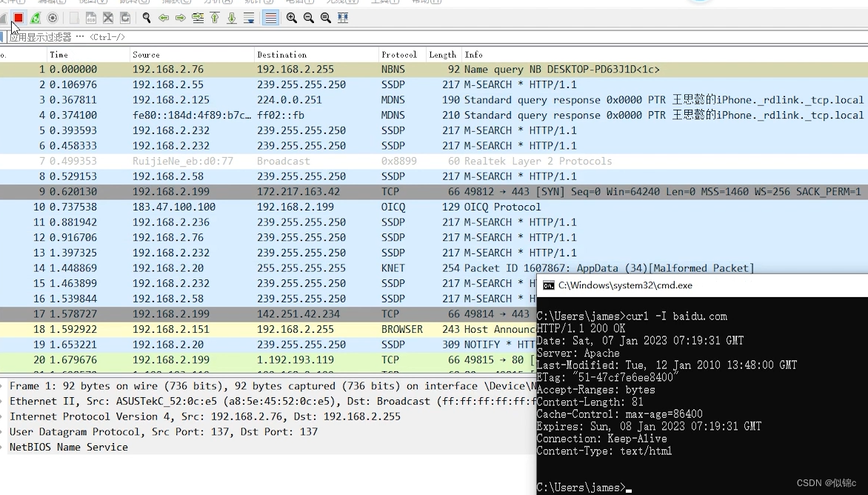Select packet 18 BROWSER Host Announcement row
The height and width of the screenshot is (495, 868).
click(268, 330)
